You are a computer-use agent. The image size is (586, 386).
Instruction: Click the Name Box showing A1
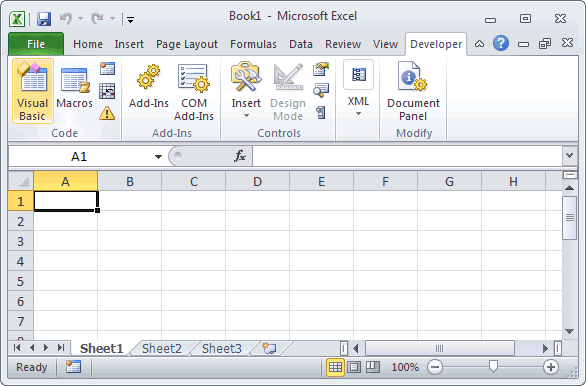[79, 157]
